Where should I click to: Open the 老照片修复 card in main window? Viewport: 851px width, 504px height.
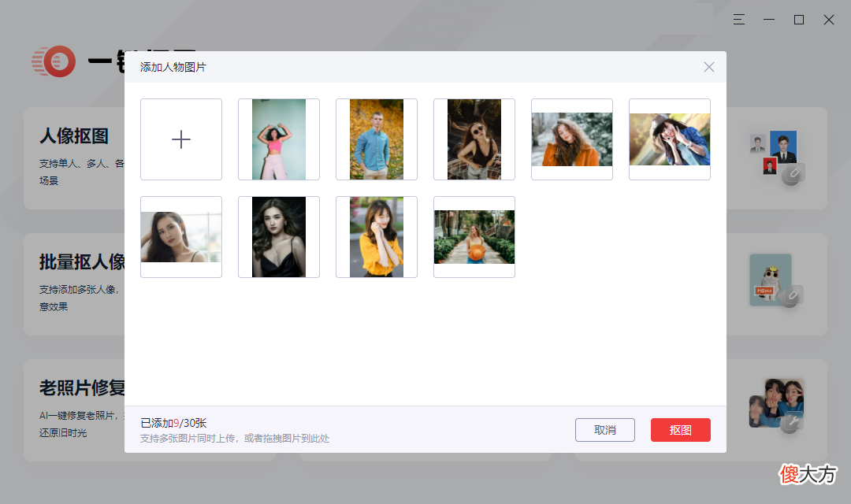74,409
